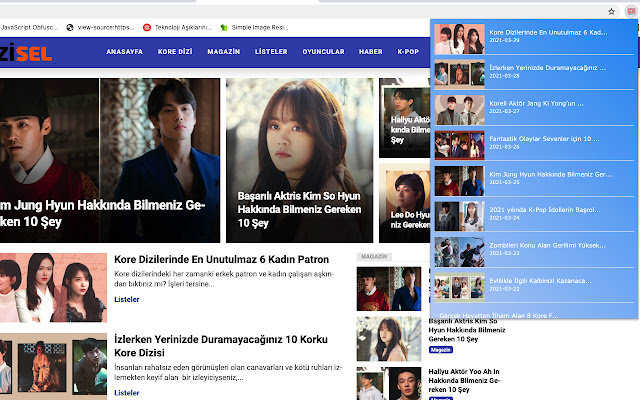640x400 pixels.
Task: Open the OYUNCULAR menu
Action: click(323, 52)
